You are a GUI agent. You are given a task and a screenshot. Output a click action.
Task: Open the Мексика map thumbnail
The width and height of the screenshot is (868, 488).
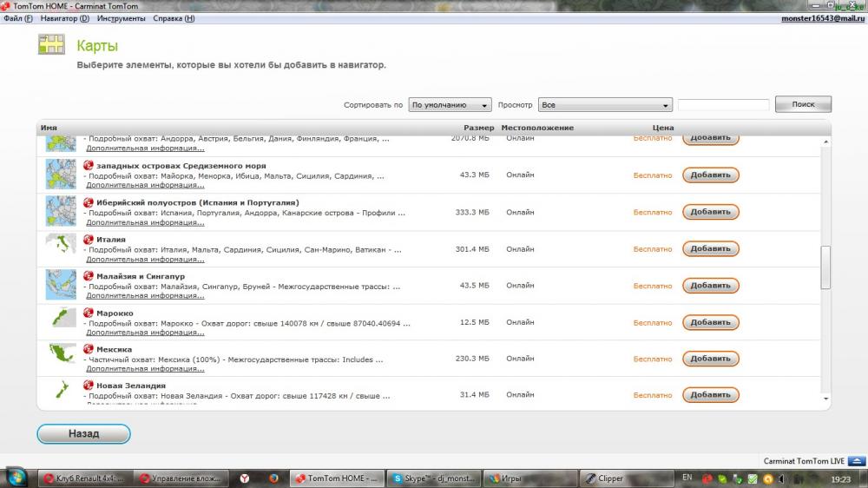(x=61, y=353)
